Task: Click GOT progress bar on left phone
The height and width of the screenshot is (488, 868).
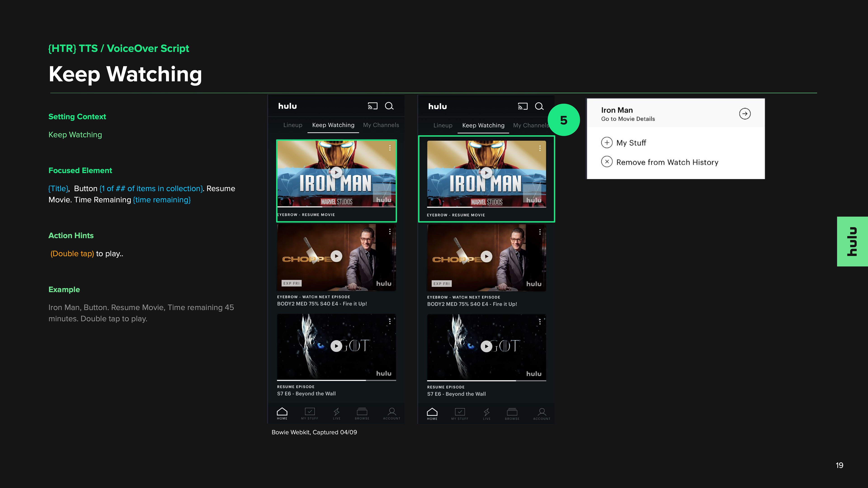Action: point(336,380)
